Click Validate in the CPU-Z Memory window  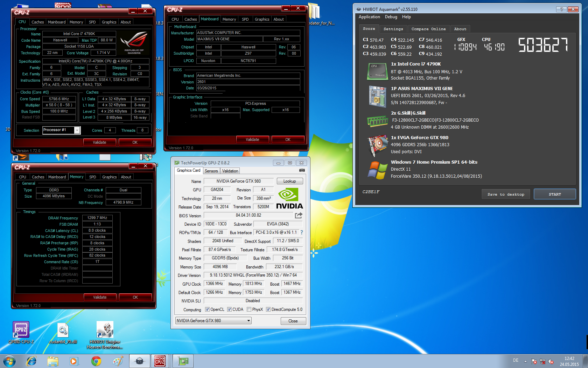(x=100, y=297)
